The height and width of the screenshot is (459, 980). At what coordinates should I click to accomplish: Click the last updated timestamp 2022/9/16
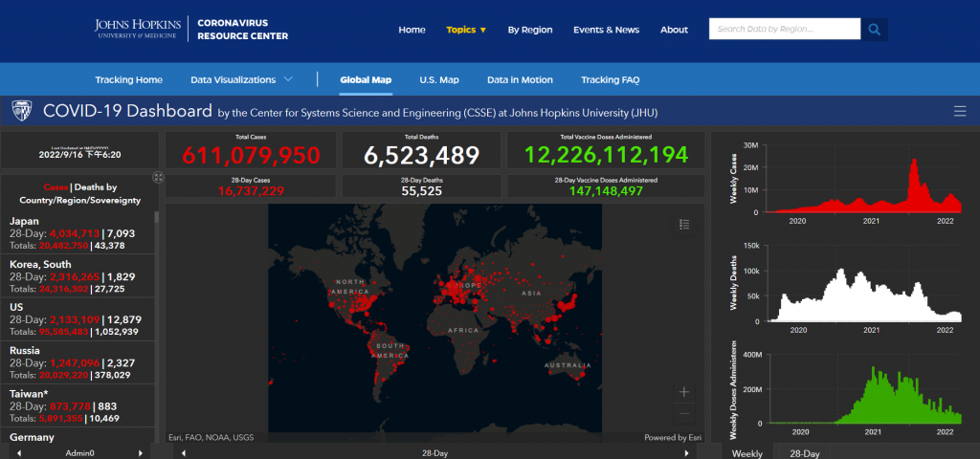pyautogui.click(x=80, y=154)
